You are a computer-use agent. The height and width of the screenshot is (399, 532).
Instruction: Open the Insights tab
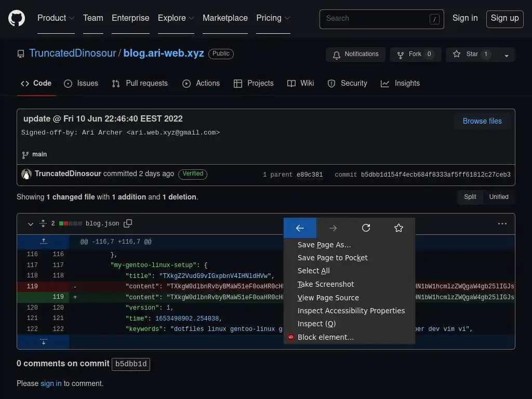coord(401,84)
